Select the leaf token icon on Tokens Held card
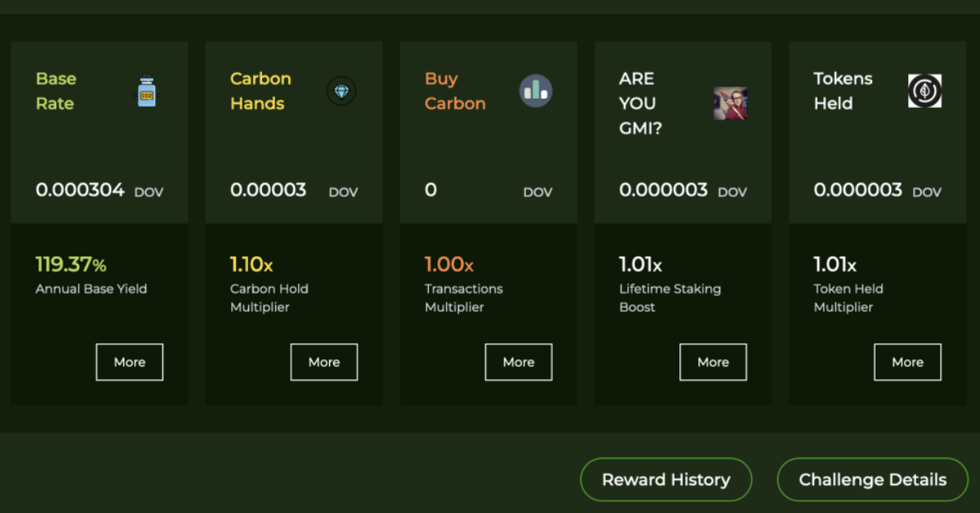Viewport: 980px width, 513px height. click(923, 89)
